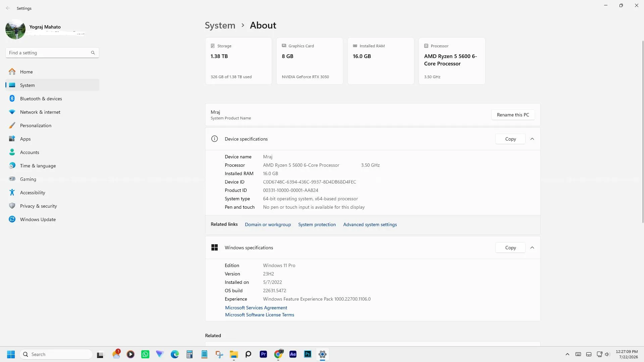The width and height of the screenshot is (644, 362).
Task: Select the Device ID value text
Action: pos(309,182)
